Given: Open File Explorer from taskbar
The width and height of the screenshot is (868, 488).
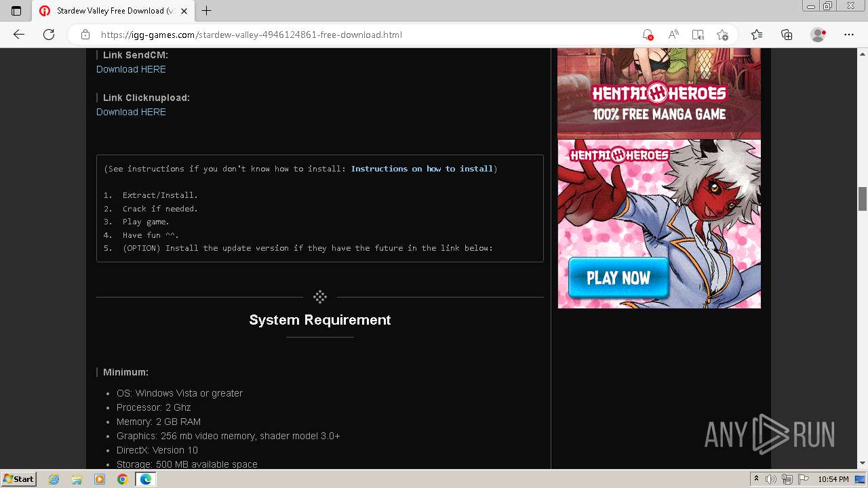Looking at the screenshot, I should (x=77, y=479).
